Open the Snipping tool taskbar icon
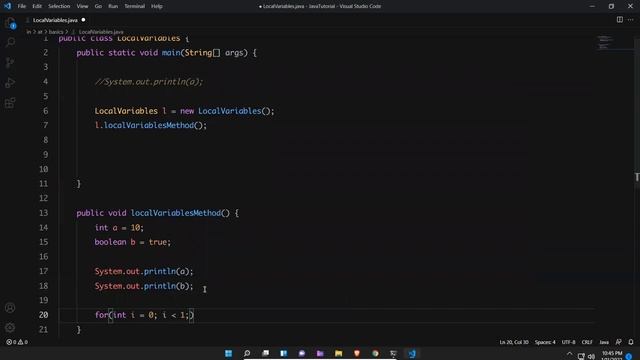640x360 pixels. point(393,353)
